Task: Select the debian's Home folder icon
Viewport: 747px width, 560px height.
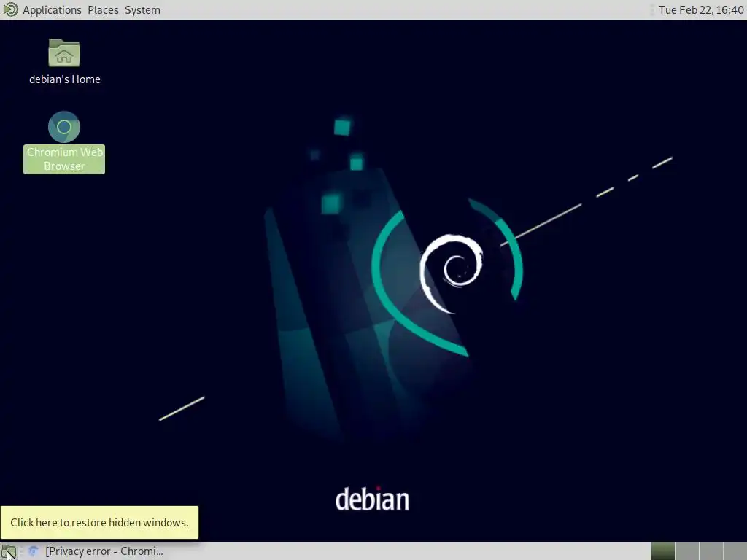Action: coord(64,52)
